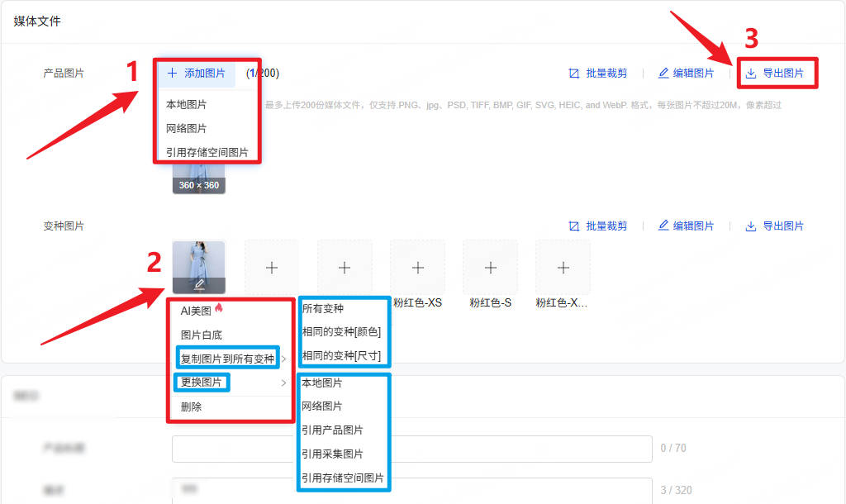This screenshot has width=846, height=504.
Task: Select 所有变种 in the copy submenu
Action: tap(323, 308)
